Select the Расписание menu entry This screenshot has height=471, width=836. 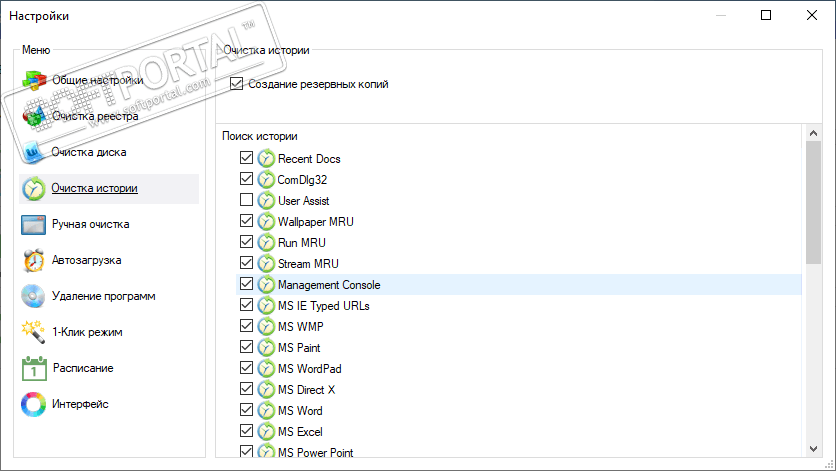[x=82, y=368]
